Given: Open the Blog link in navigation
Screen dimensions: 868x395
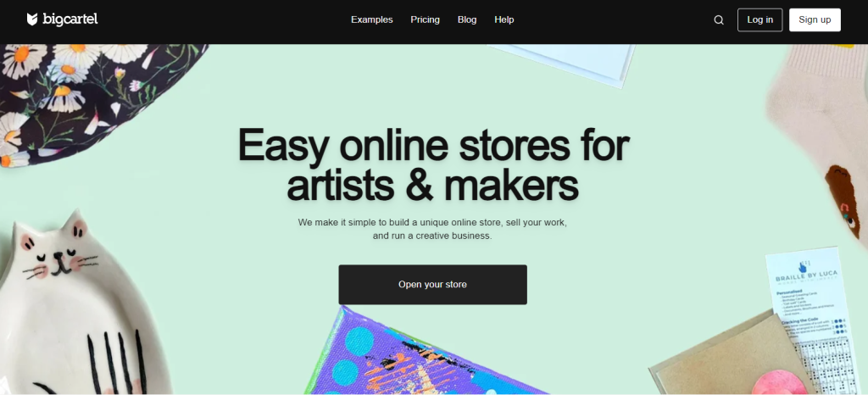Looking at the screenshot, I should point(467,19).
